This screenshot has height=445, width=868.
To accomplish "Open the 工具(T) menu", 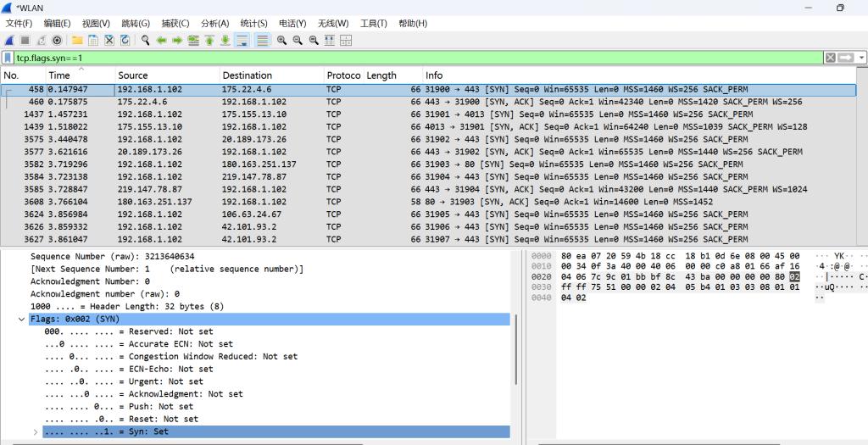I will (x=373, y=23).
